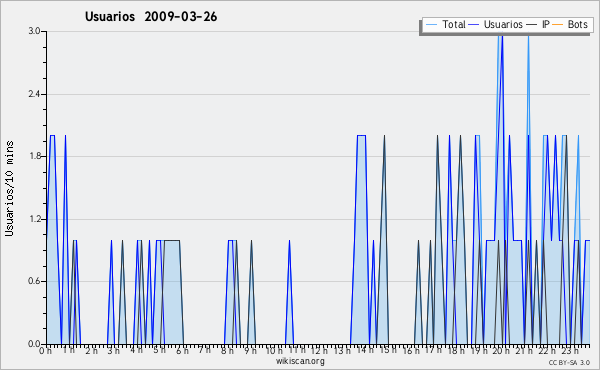Click the 3 h x-axis label

pos(114,351)
